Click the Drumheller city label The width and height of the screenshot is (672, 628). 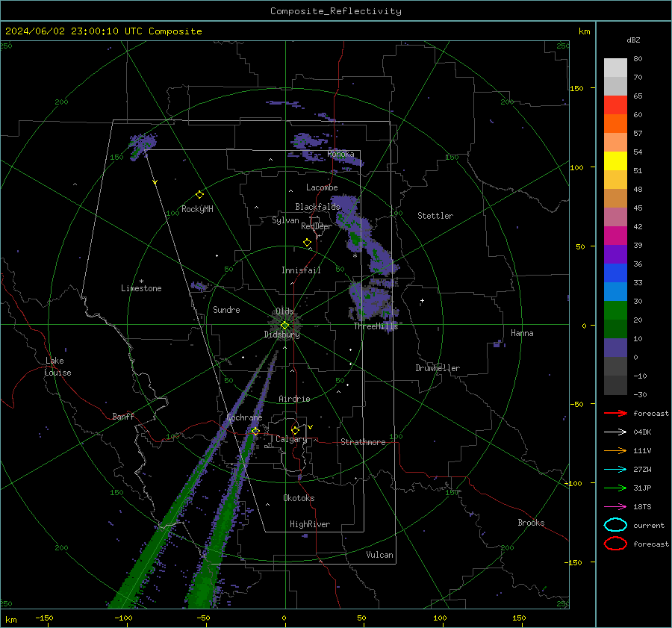(438, 368)
